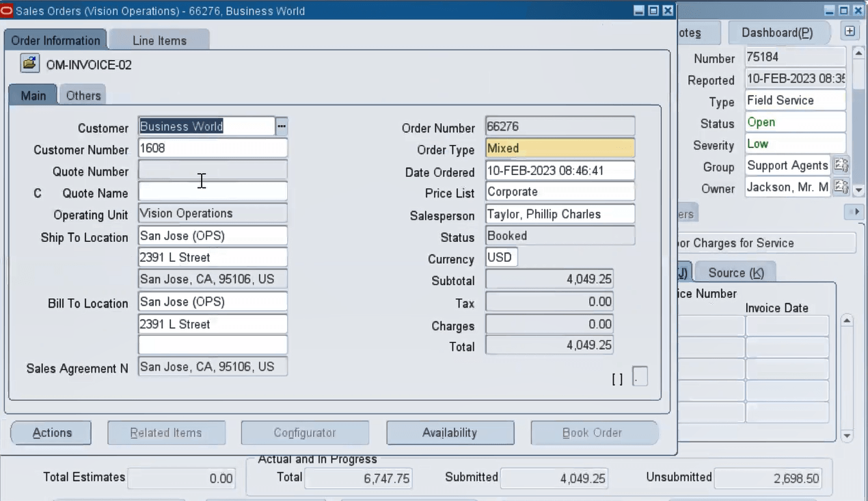Click Ship To address 2391 L Street
The height and width of the screenshot is (501, 868).
(213, 258)
